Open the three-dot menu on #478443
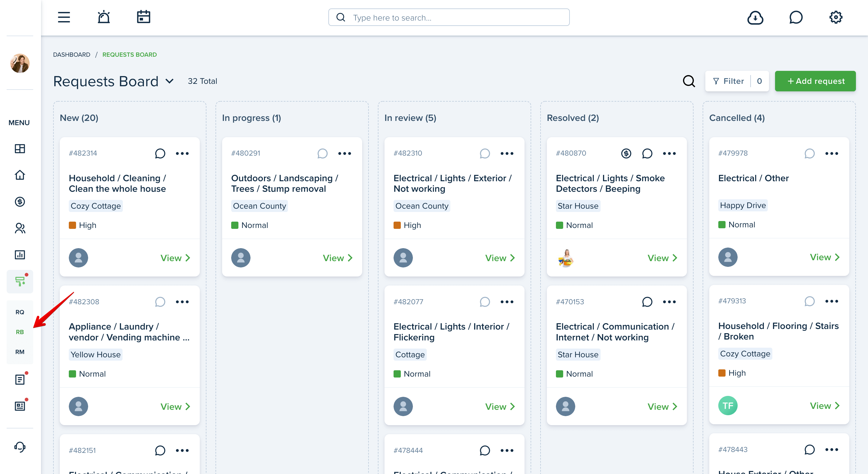868x474 pixels. pyautogui.click(x=831, y=450)
